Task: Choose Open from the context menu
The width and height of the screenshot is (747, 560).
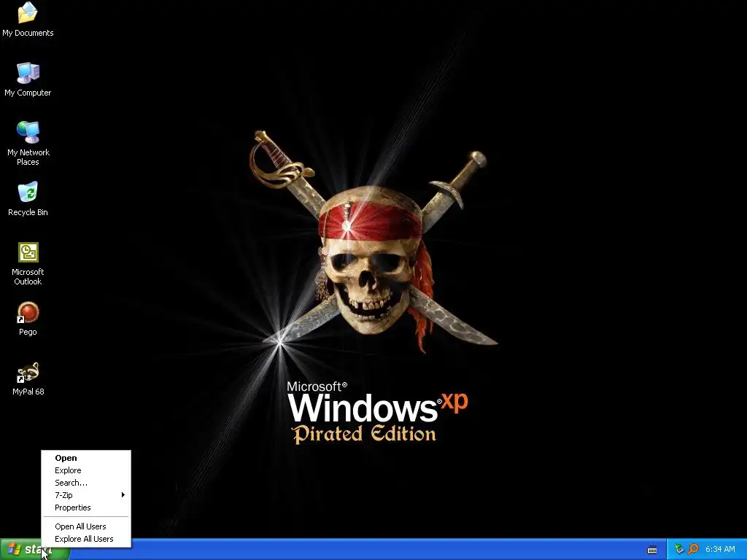Action: point(86,458)
